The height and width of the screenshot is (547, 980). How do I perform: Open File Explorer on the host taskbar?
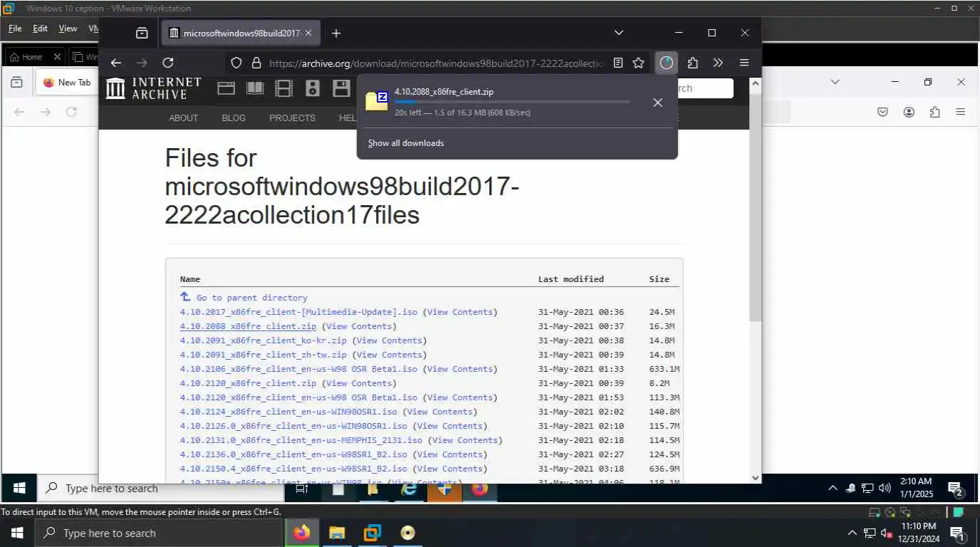click(x=337, y=533)
